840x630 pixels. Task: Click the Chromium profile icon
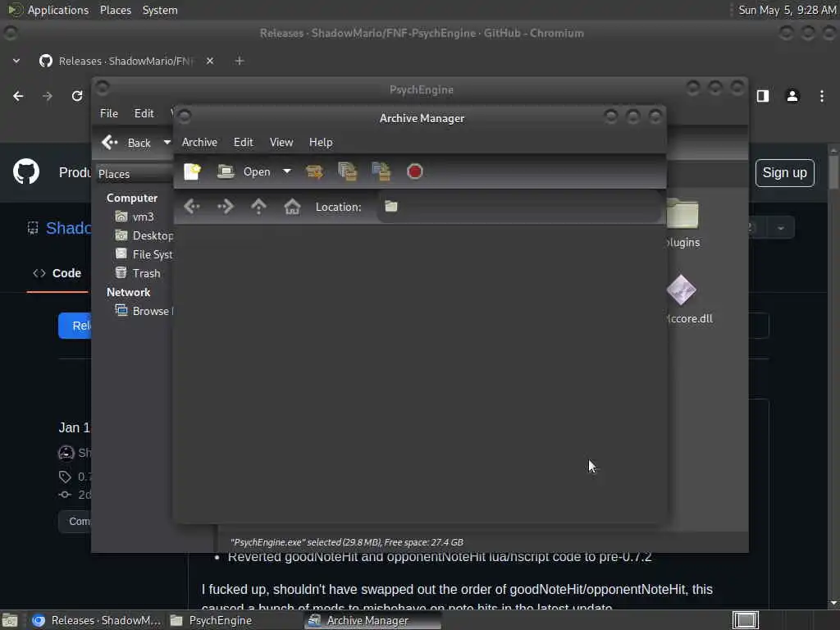coord(792,96)
